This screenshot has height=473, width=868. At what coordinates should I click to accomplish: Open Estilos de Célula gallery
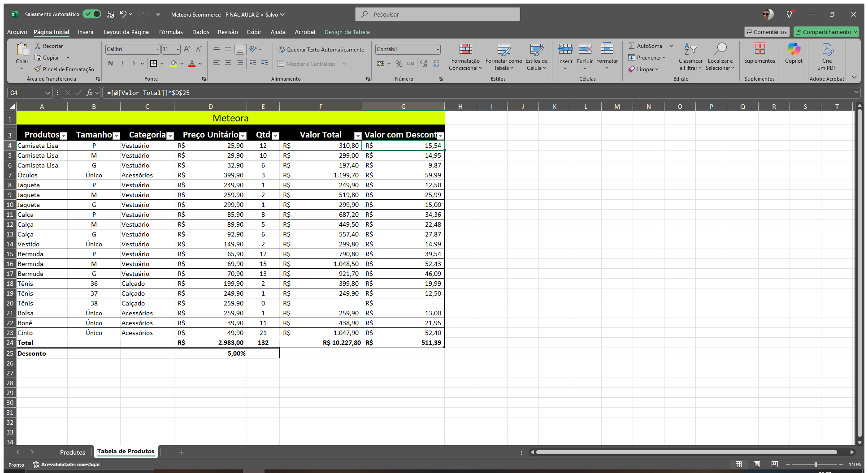tap(536, 57)
